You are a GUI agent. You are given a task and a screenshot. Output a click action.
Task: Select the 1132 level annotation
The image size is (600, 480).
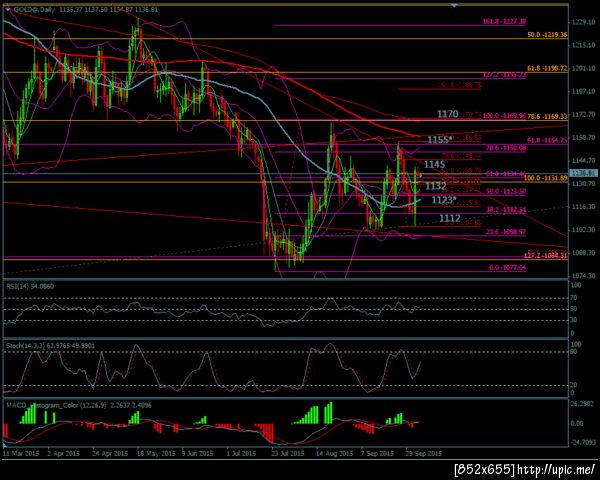click(436, 186)
